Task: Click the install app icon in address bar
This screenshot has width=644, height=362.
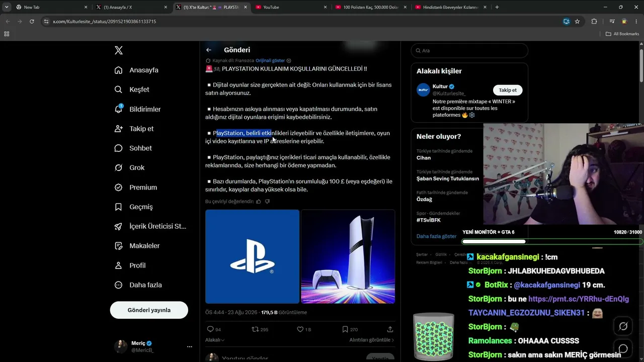Action: (x=566, y=22)
